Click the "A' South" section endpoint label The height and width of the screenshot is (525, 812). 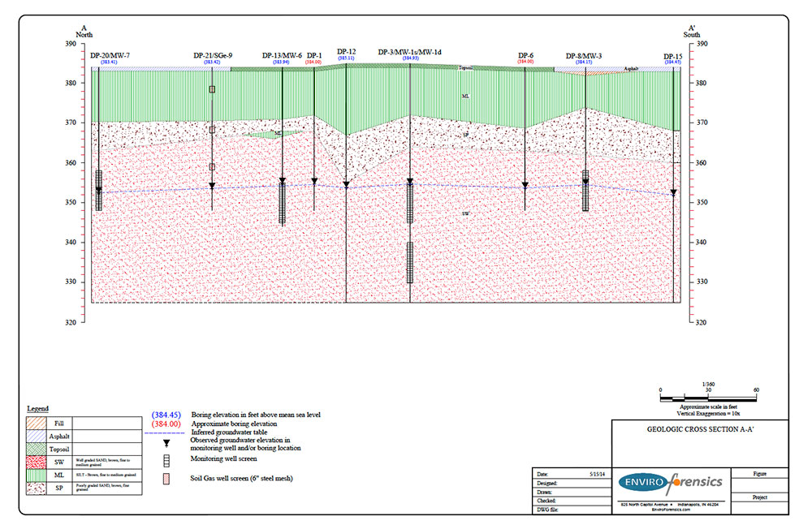691,32
